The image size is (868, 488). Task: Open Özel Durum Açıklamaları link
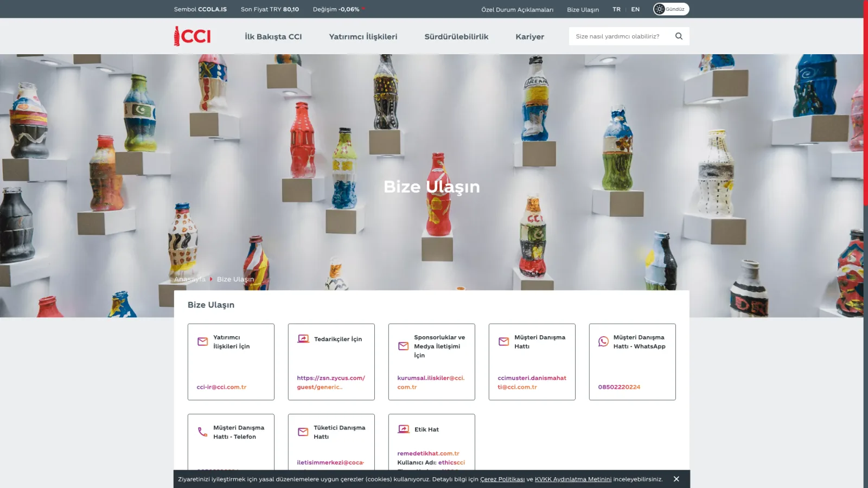(517, 10)
